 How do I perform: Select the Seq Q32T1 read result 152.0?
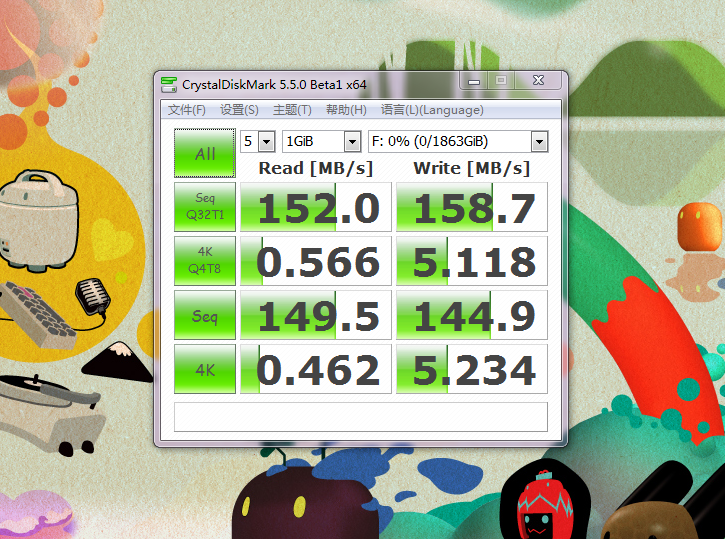(316, 207)
